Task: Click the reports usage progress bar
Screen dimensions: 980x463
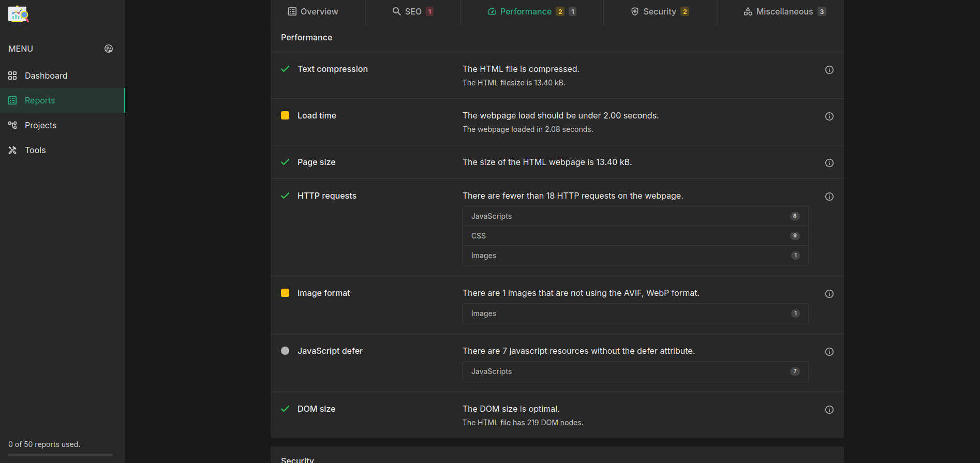Action: [61, 455]
